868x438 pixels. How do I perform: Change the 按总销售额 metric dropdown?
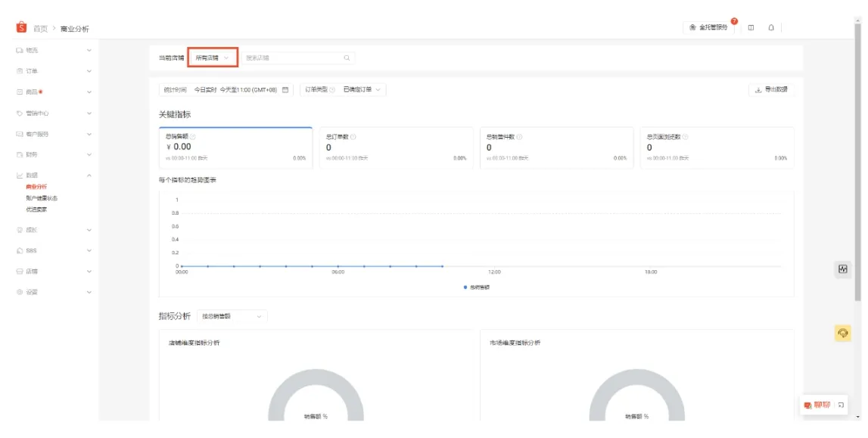coord(232,316)
